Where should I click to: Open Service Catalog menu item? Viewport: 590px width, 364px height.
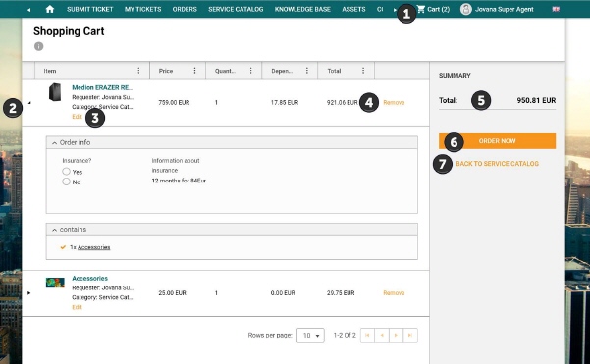pos(236,9)
